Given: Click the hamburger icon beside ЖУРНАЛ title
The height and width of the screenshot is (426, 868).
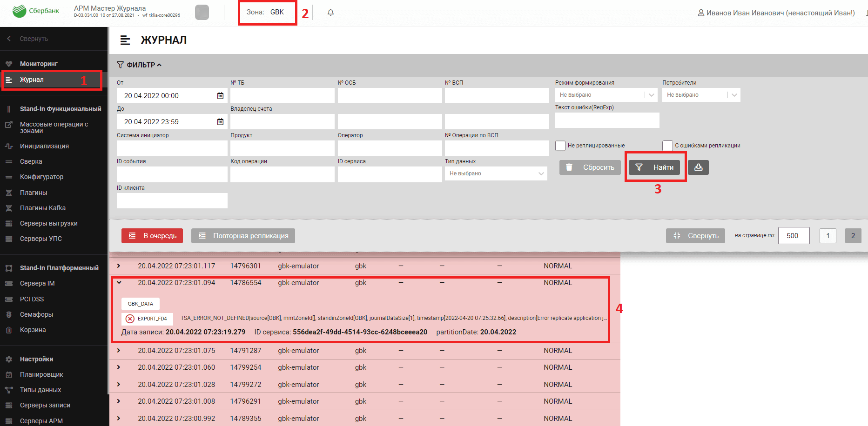Looking at the screenshot, I should click(x=125, y=40).
